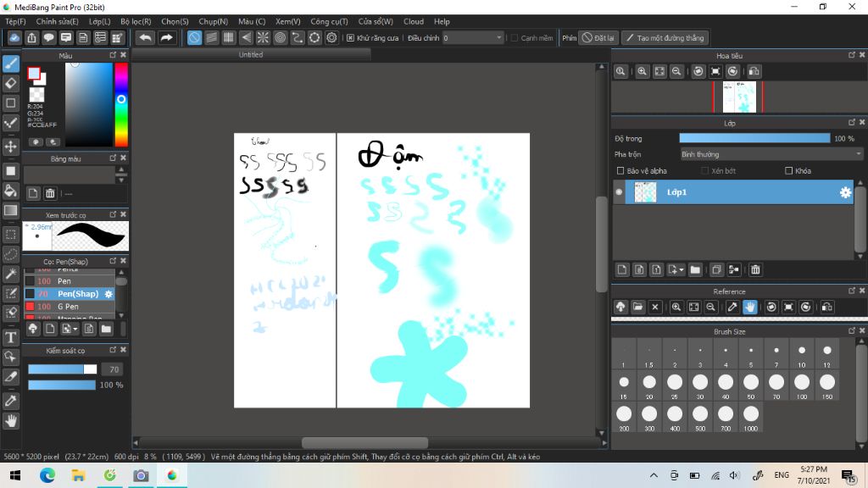Select the Eyedropper tool
This screenshot has height=488, width=868.
click(10, 401)
